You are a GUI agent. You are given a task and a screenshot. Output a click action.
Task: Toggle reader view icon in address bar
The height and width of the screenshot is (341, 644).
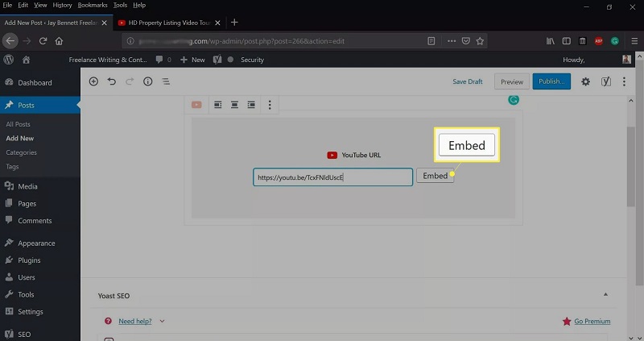(x=431, y=41)
